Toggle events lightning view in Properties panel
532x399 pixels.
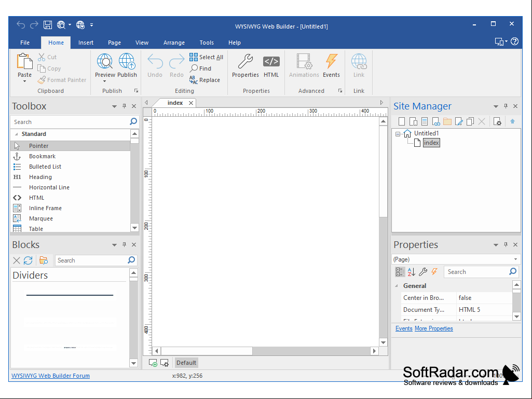[434, 272]
